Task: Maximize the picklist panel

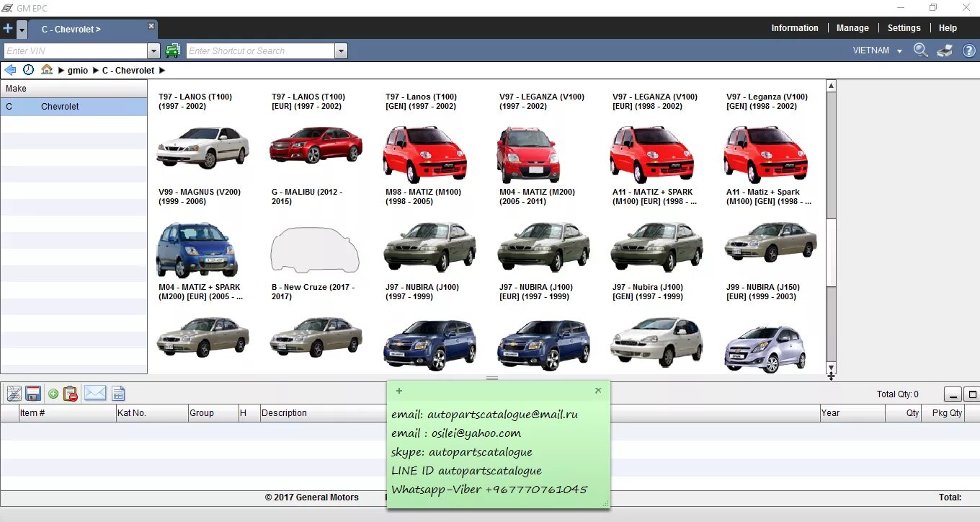Action: point(972,394)
